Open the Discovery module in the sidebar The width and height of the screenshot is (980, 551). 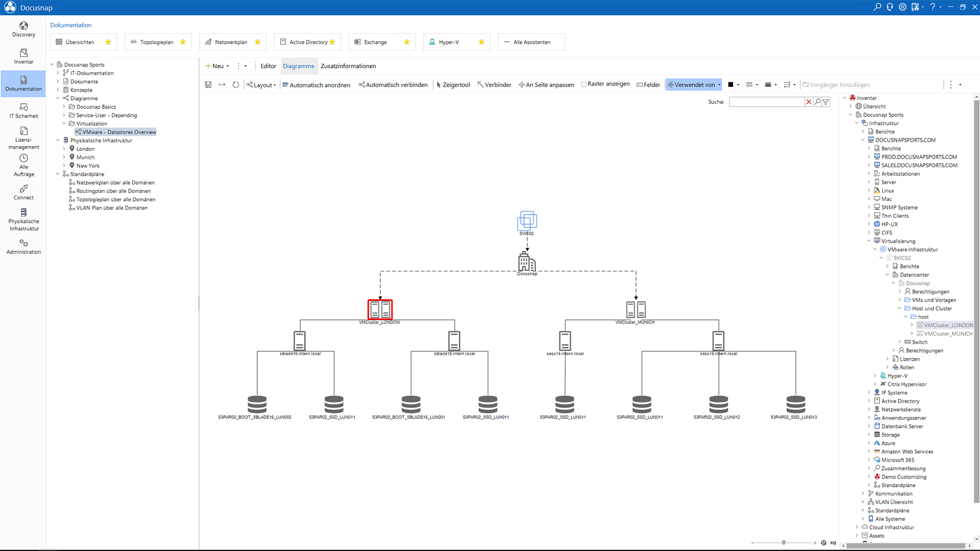click(x=23, y=29)
